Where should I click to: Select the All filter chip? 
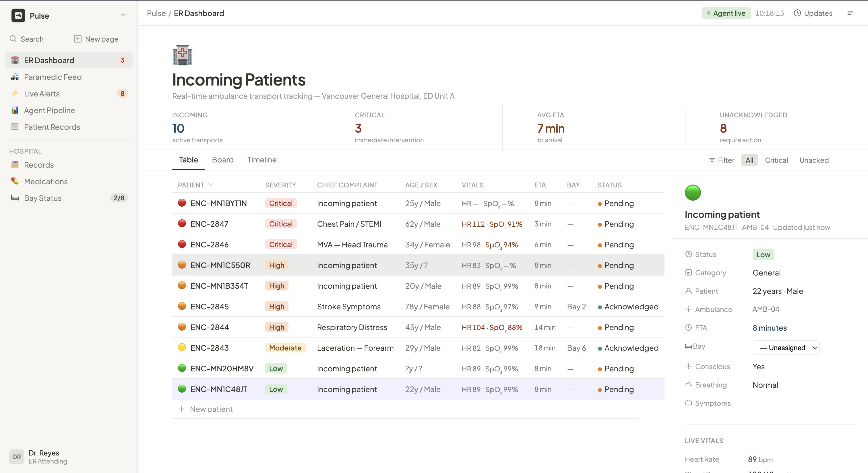[x=749, y=160]
